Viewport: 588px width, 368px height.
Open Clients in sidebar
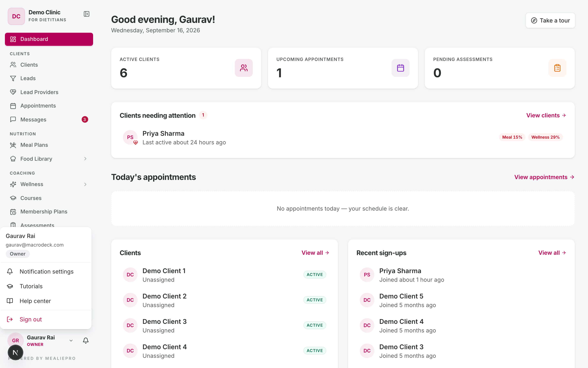[49, 65]
